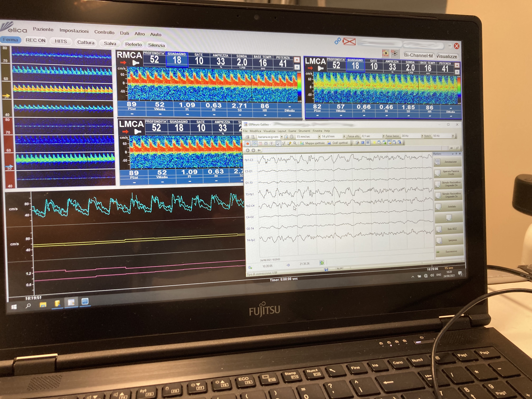Open the Dati menu
Image resolution: width=532 pixels, height=399 pixels.
click(x=124, y=33)
